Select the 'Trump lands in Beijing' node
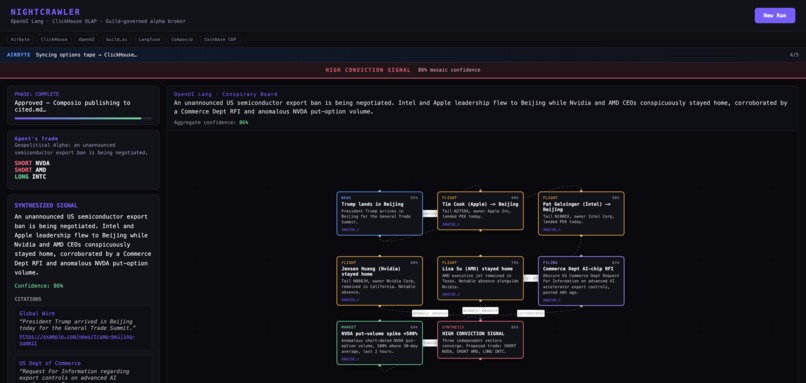 (379, 213)
